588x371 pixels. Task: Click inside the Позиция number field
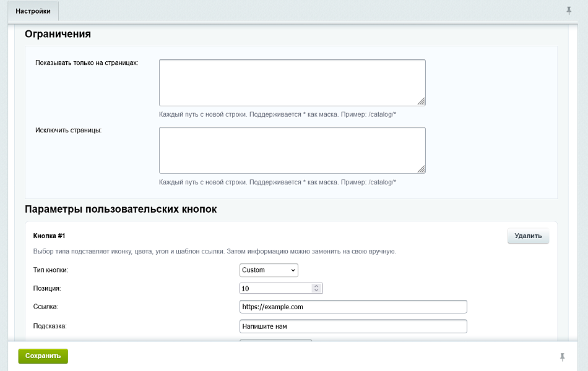[275, 289]
